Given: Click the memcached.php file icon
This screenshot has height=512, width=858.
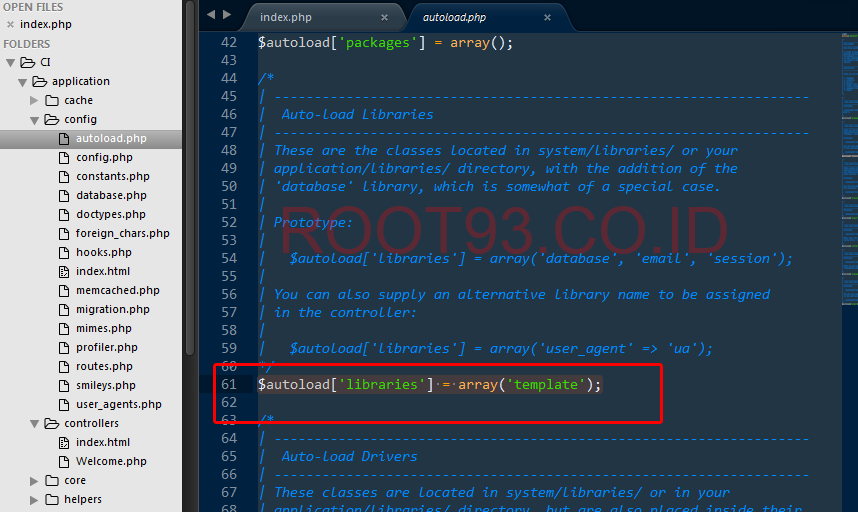Looking at the screenshot, I should pyautogui.click(x=64, y=291).
